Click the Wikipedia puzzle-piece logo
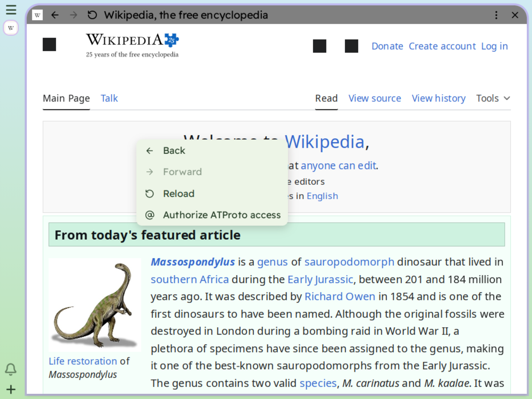 coord(172,40)
